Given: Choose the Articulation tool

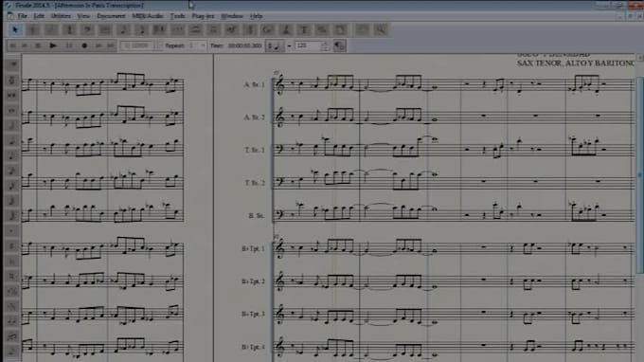Looking at the screenshot, I should pos(214,30).
